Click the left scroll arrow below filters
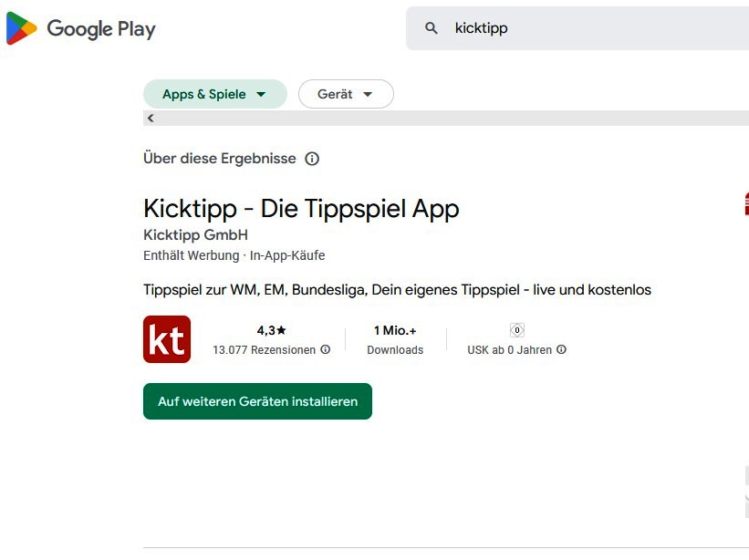This screenshot has height=560, width=749. click(151, 118)
